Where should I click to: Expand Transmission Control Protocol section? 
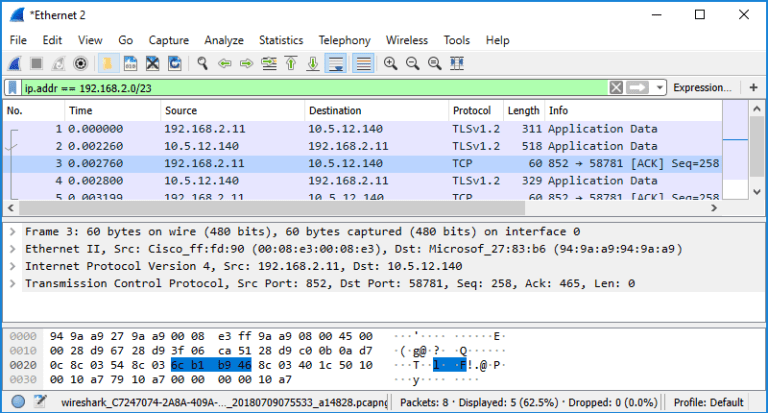(13, 283)
